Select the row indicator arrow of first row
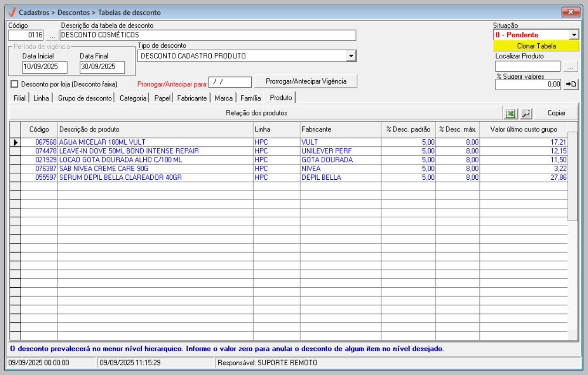Screen dimensions: 588x375 15,142
